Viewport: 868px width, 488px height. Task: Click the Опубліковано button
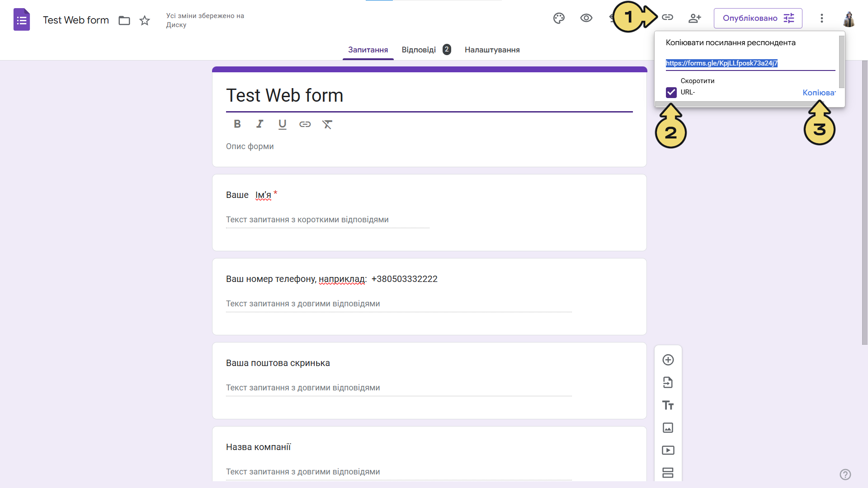(758, 18)
